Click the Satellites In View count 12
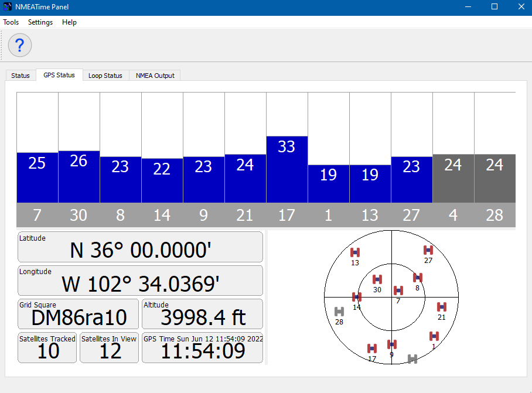Screen dimensions: 532x393 click(110, 351)
